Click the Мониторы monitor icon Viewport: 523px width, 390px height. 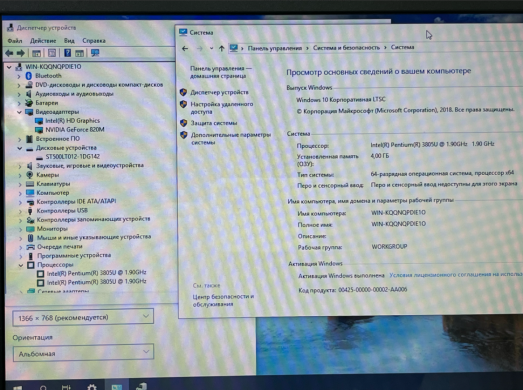[30, 229]
